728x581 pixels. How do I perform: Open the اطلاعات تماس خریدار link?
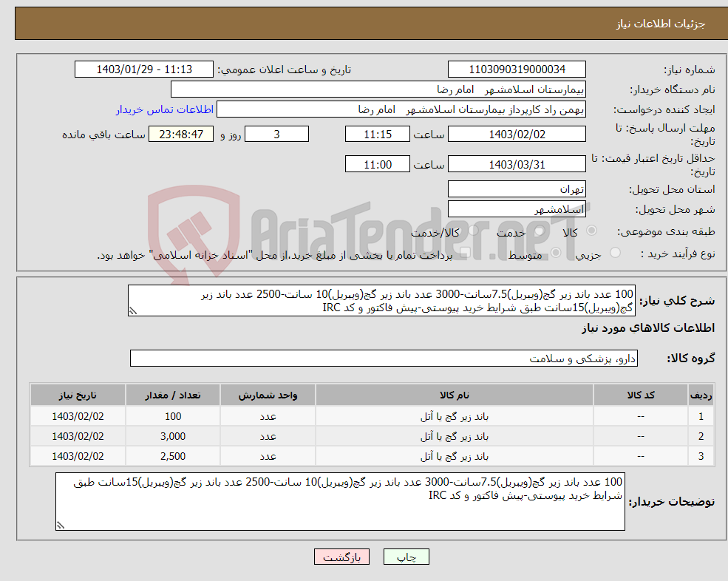(165, 109)
